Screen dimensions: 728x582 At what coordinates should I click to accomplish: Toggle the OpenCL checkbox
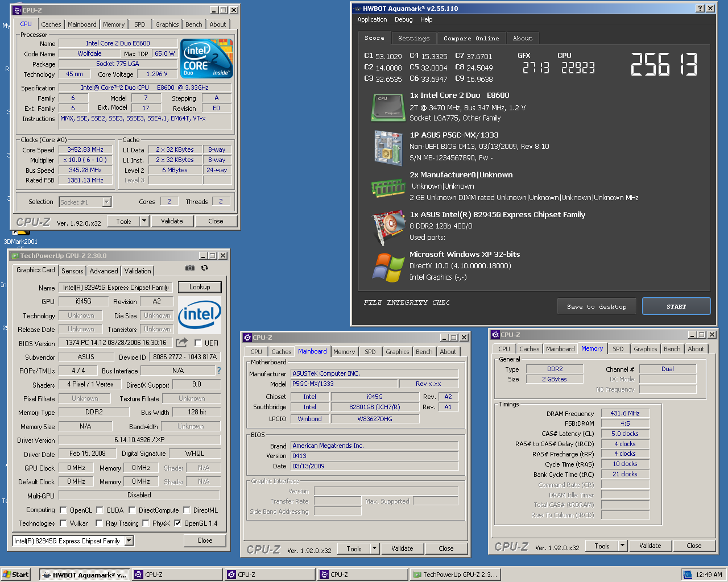tap(64, 510)
